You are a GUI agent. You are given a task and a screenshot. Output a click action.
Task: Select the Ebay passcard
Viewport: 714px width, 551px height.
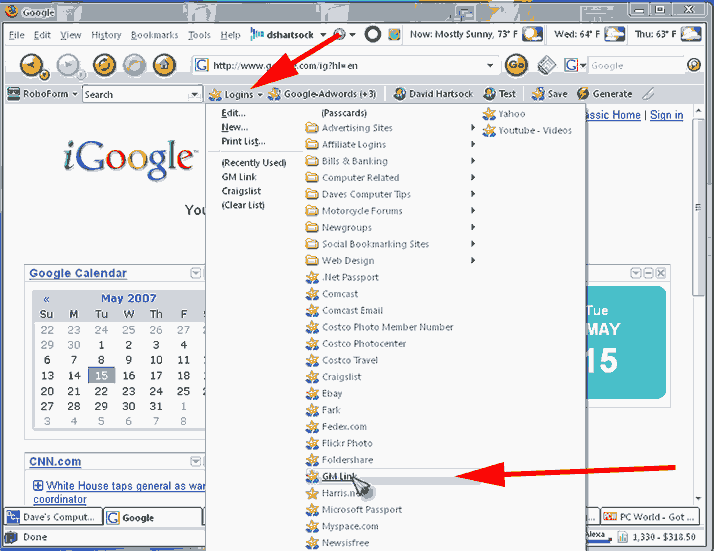point(324,393)
